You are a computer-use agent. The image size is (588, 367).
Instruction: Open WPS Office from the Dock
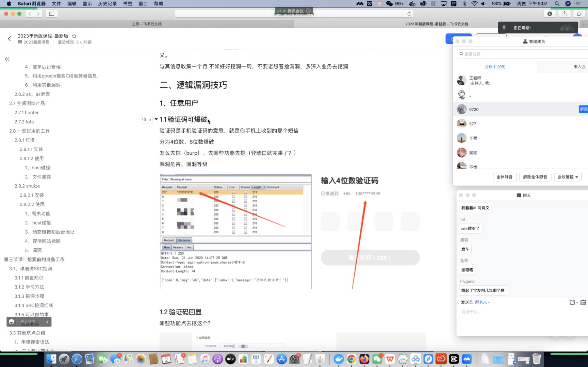(390, 359)
